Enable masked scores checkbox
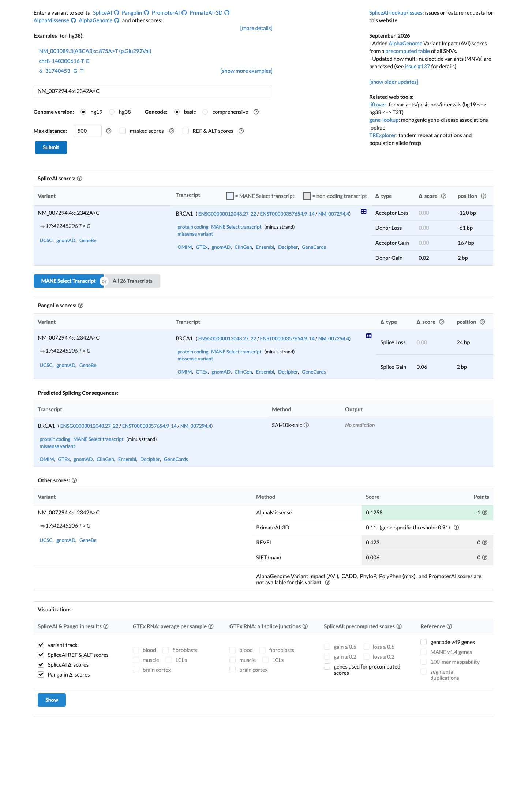The height and width of the screenshot is (805, 532). (123, 131)
